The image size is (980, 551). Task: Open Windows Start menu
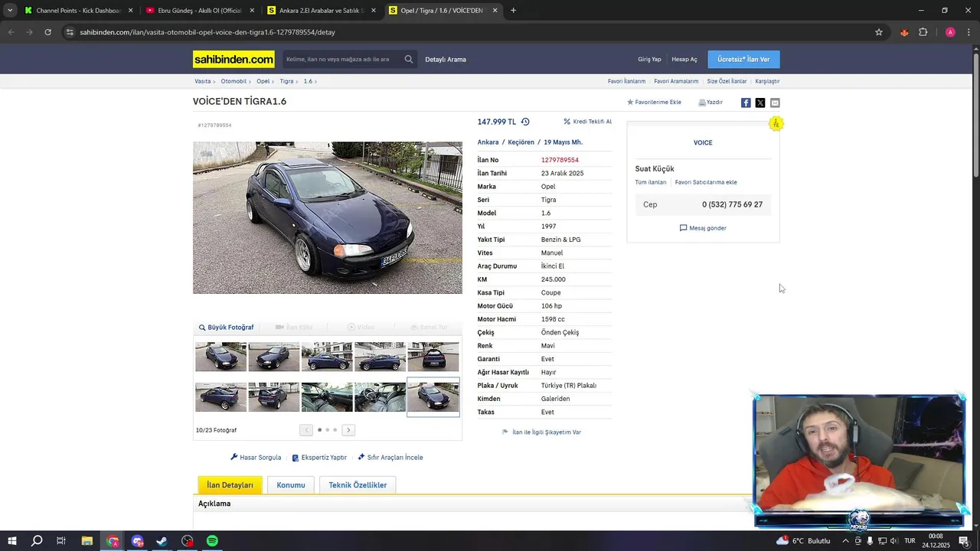click(12, 541)
